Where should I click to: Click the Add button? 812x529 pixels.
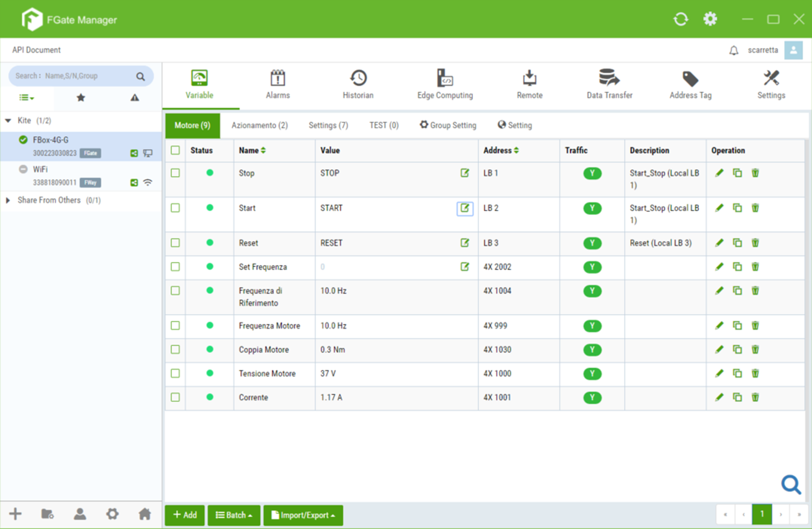(185, 515)
